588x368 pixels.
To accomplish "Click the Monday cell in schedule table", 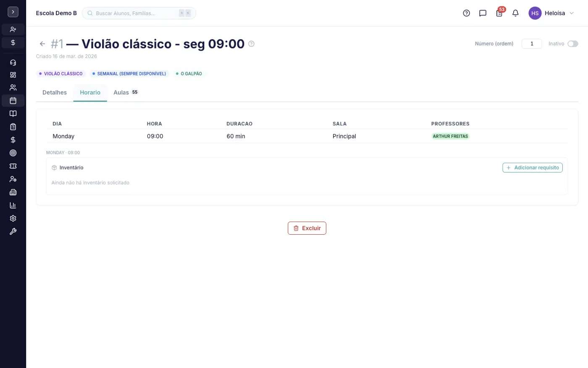I will pos(63,136).
